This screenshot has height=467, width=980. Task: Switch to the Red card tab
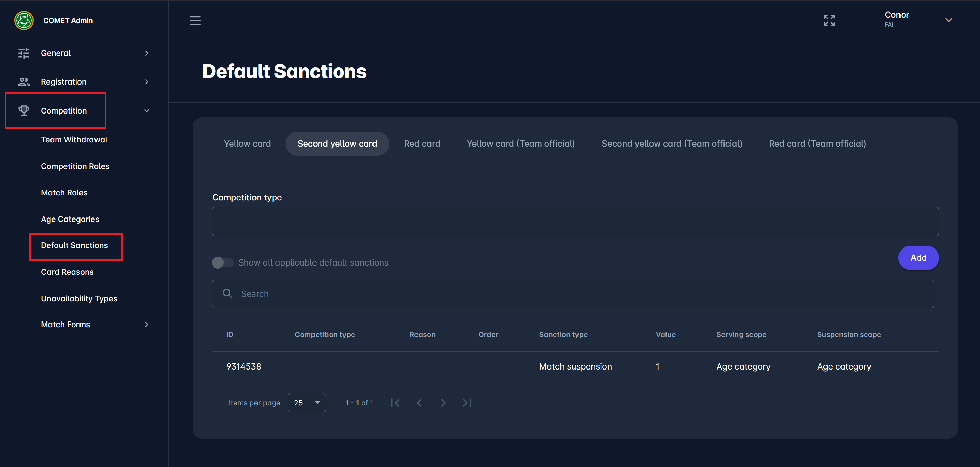click(x=422, y=144)
